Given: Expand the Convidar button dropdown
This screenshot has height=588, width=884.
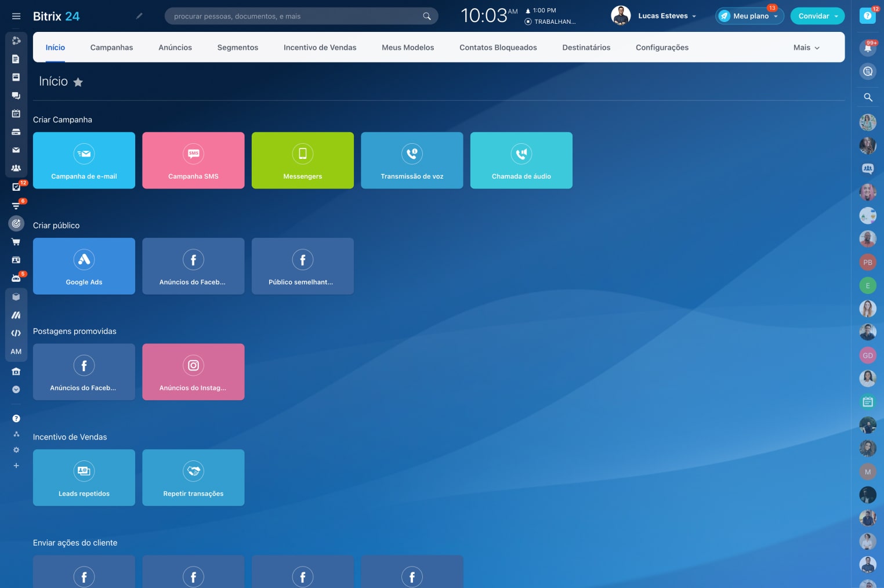Looking at the screenshot, I should pyautogui.click(x=836, y=16).
